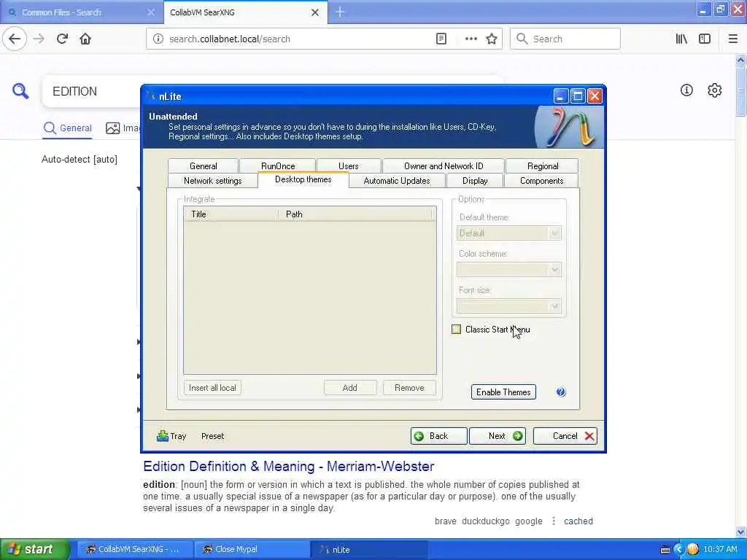Click the browser back arrow

coord(15,39)
